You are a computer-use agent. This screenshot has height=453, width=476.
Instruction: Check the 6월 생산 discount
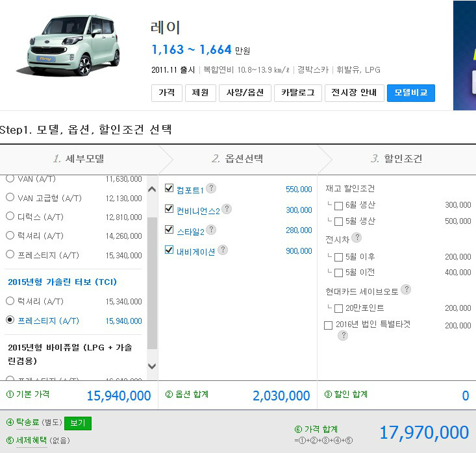[338, 206]
